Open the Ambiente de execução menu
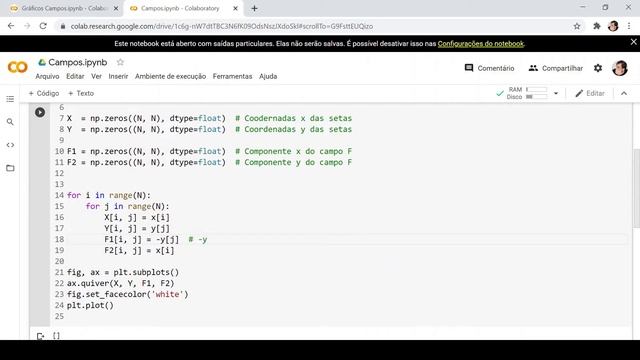Screen dimensions: 640x360 [x=170, y=76]
